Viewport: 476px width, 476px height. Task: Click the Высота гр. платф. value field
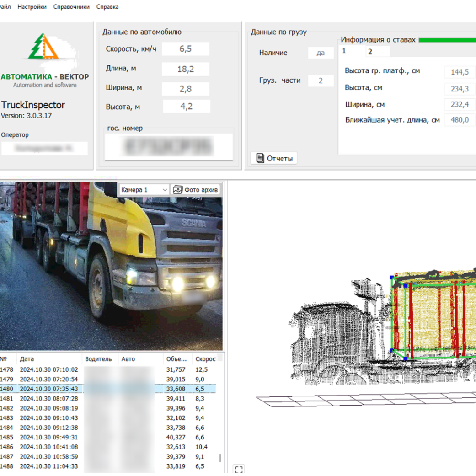(x=459, y=72)
